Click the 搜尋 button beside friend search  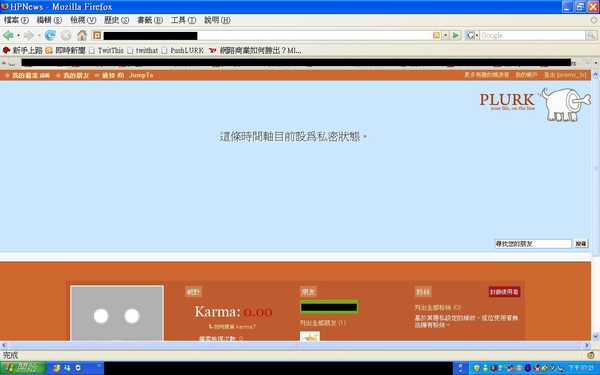coord(581,244)
